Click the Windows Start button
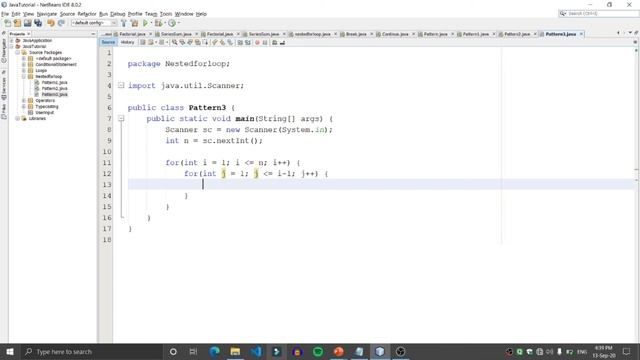Image resolution: width=640 pixels, height=360 pixels. click(x=10, y=351)
